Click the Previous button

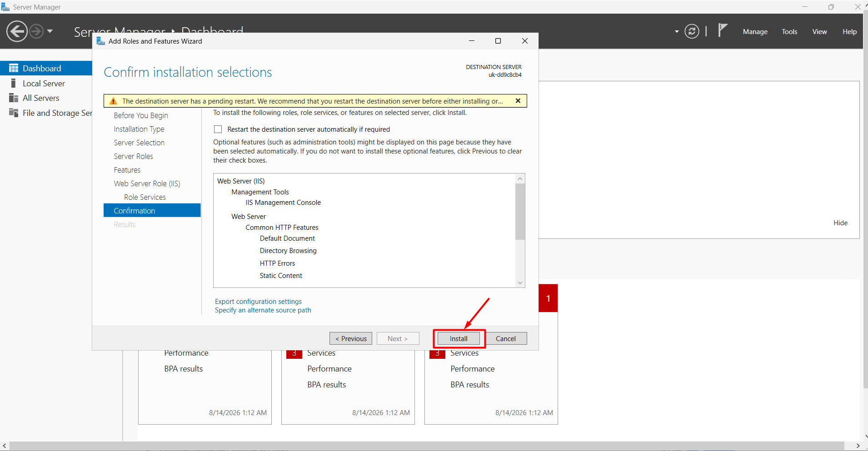point(351,338)
